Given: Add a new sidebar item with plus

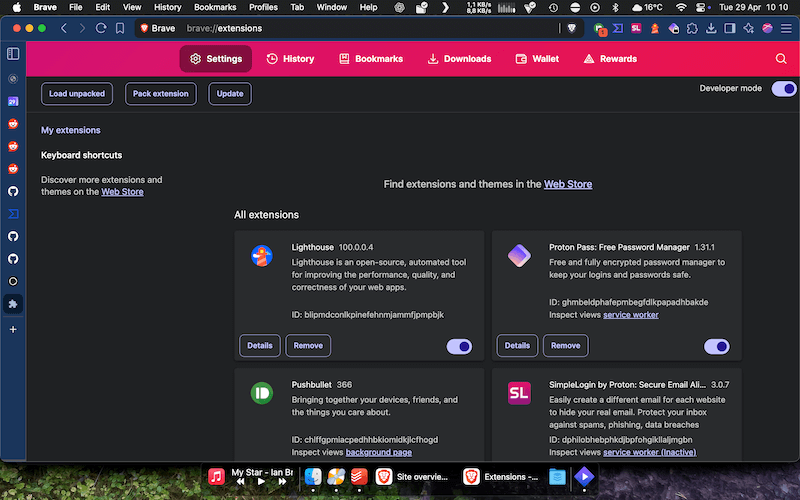Looking at the screenshot, I should click(13, 330).
